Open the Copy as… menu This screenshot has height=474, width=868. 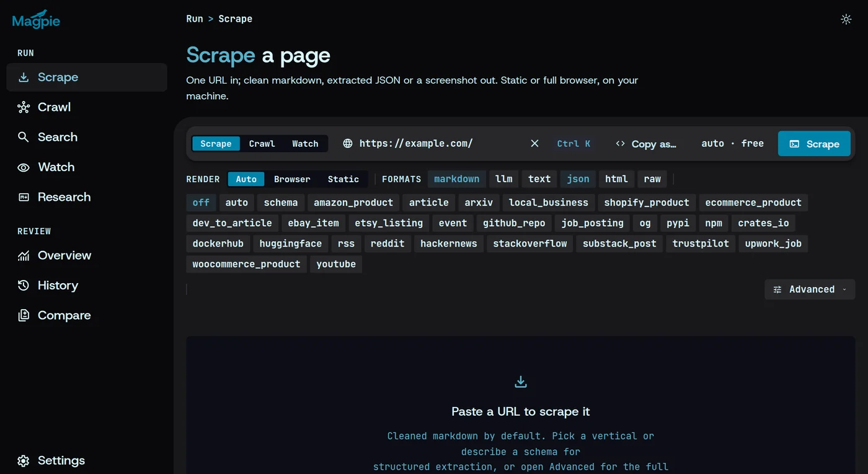pyautogui.click(x=645, y=144)
